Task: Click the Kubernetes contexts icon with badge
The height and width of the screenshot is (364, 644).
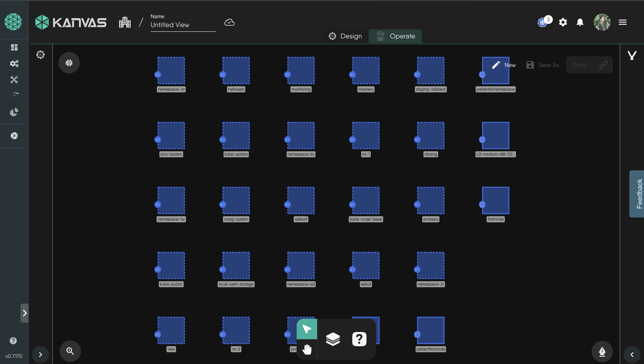Action: point(543,22)
